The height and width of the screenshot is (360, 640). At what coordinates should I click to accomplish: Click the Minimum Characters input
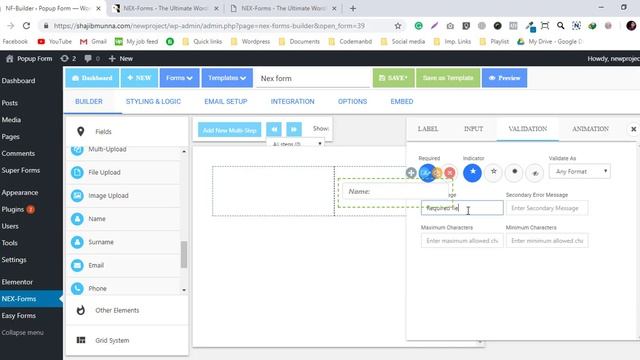(x=547, y=241)
